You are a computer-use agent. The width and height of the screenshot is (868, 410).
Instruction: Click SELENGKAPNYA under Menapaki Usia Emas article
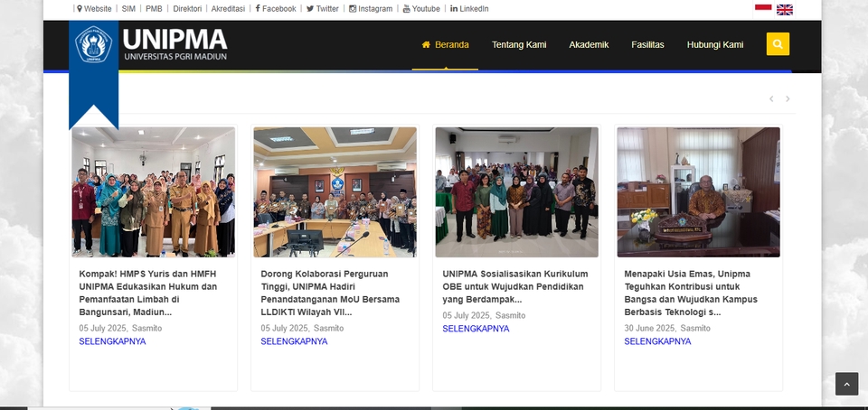point(657,341)
